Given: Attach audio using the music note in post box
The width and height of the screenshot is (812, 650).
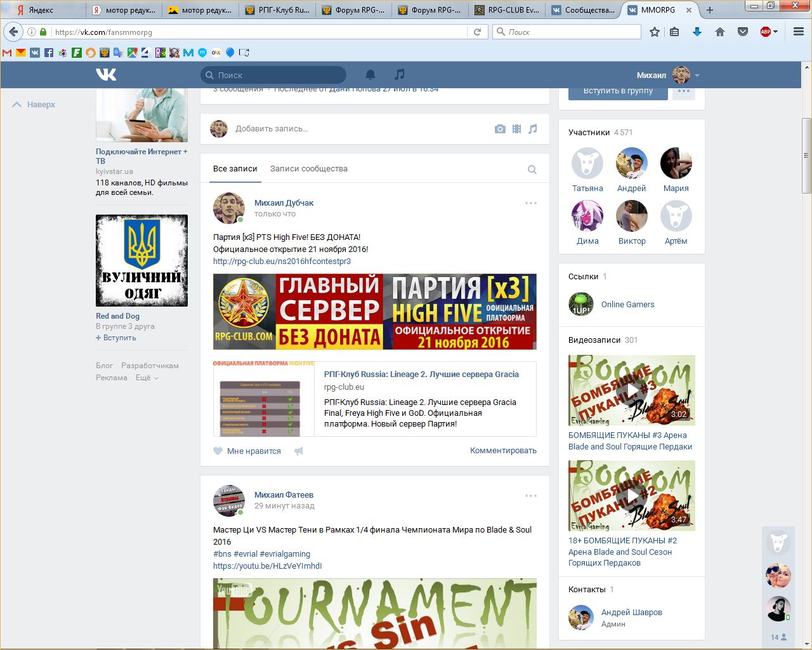Looking at the screenshot, I should (x=533, y=129).
